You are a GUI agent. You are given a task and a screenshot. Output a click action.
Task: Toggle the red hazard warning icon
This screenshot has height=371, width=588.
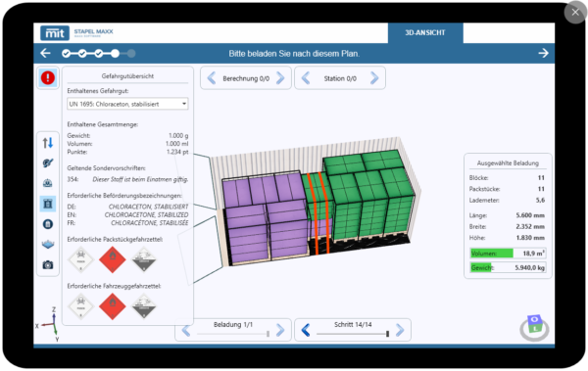coord(48,78)
